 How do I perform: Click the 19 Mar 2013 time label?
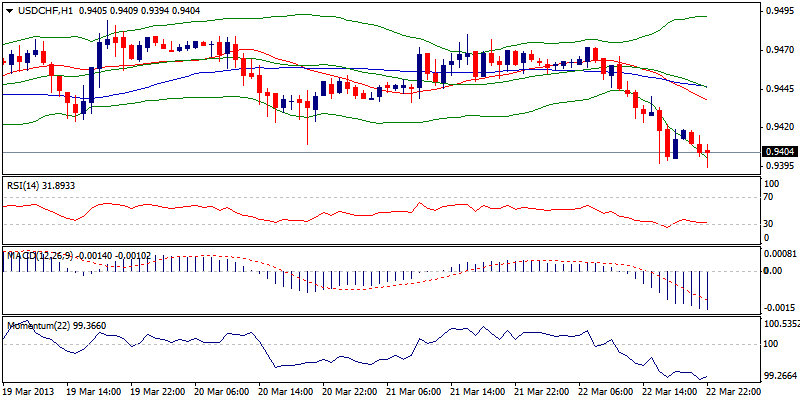point(27,392)
